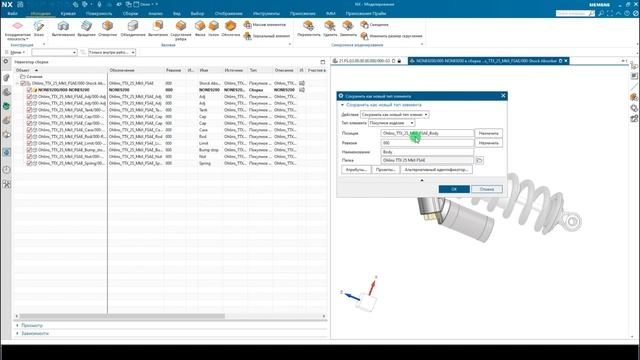Choose the Вращение revolve tool
Image resolution: width=640 pixels, height=360 pixels.
87,29
